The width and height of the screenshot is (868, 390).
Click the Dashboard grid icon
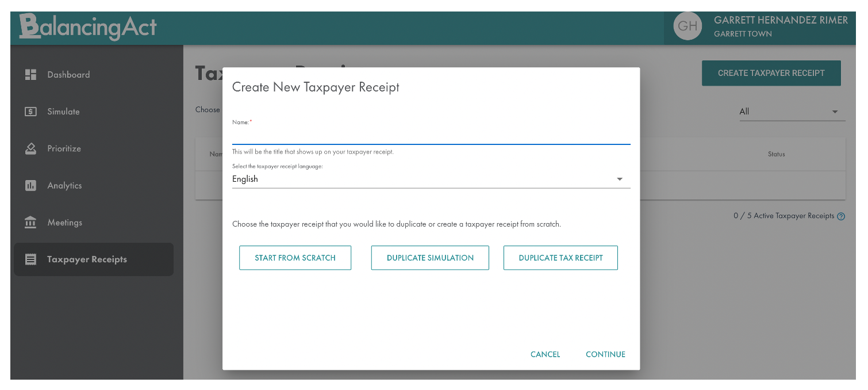tap(31, 74)
